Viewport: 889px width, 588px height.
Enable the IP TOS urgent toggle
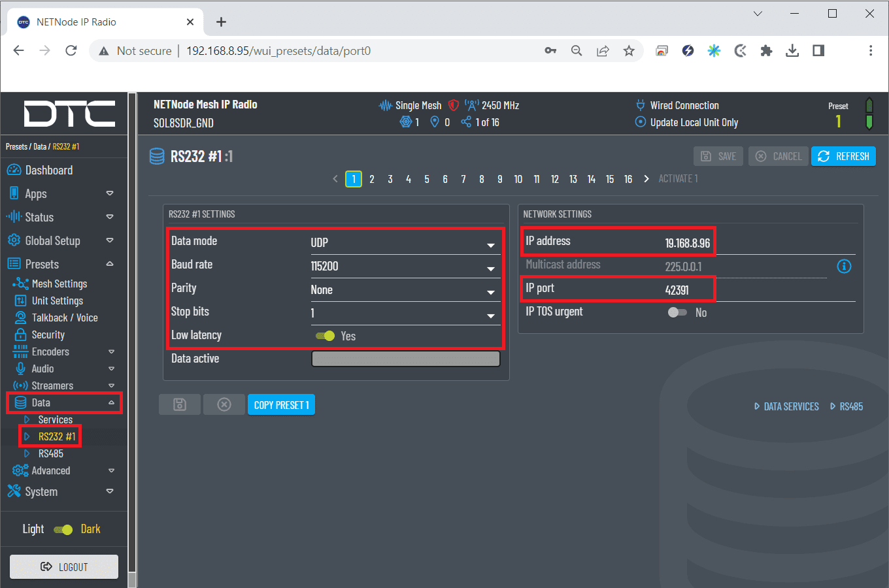pos(677,312)
